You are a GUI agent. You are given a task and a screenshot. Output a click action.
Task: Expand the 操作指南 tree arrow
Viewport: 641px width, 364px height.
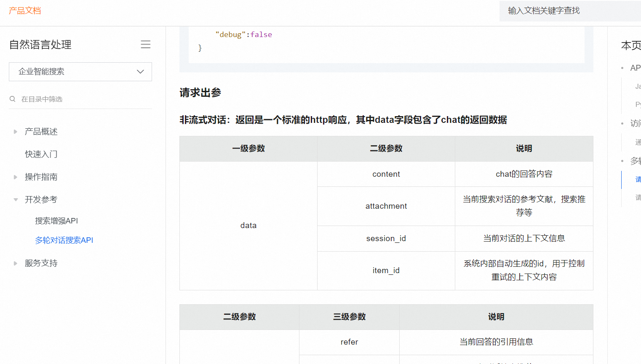pos(16,177)
